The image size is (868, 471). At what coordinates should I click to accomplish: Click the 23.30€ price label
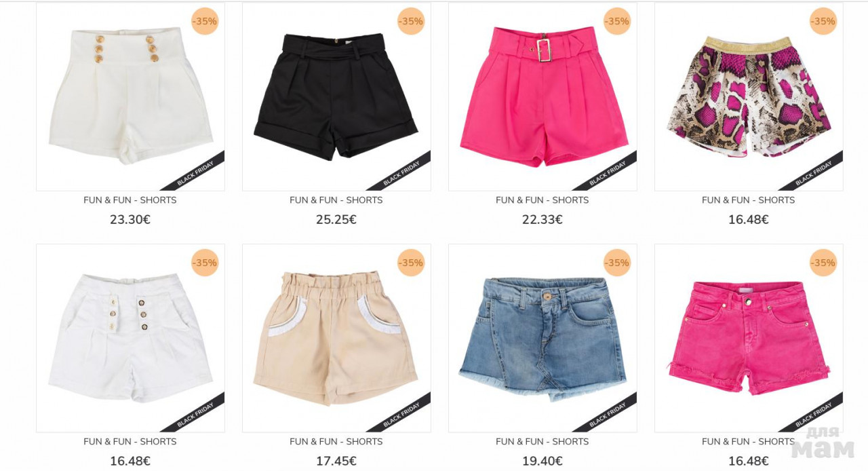coord(130,220)
